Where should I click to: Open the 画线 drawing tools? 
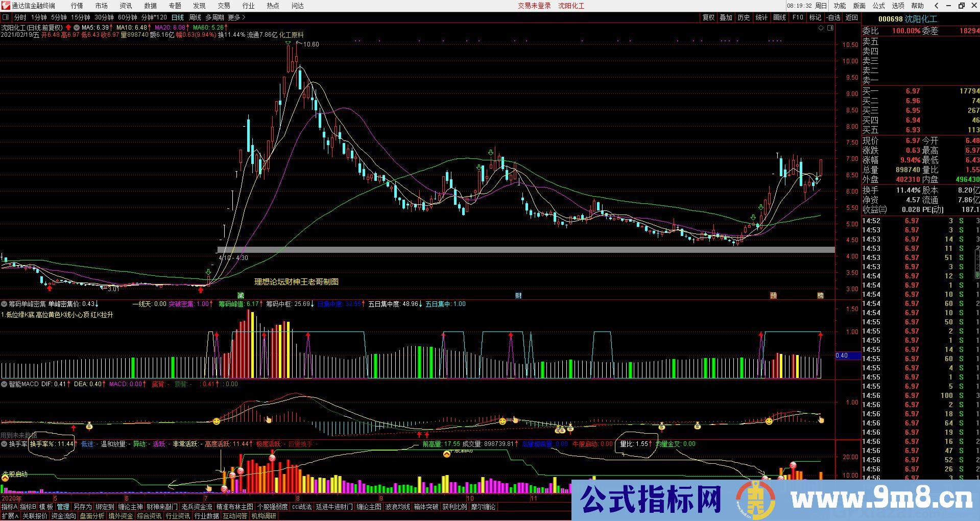(x=779, y=17)
